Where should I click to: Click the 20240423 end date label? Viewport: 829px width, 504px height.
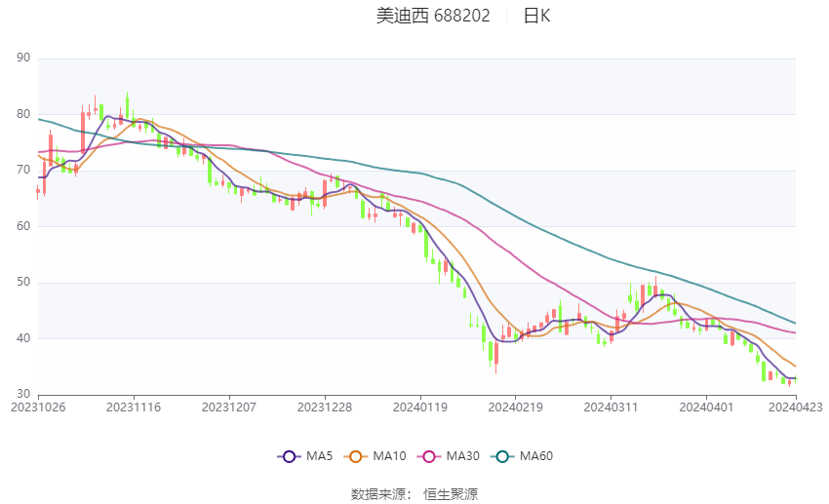pyautogui.click(x=795, y=407)
